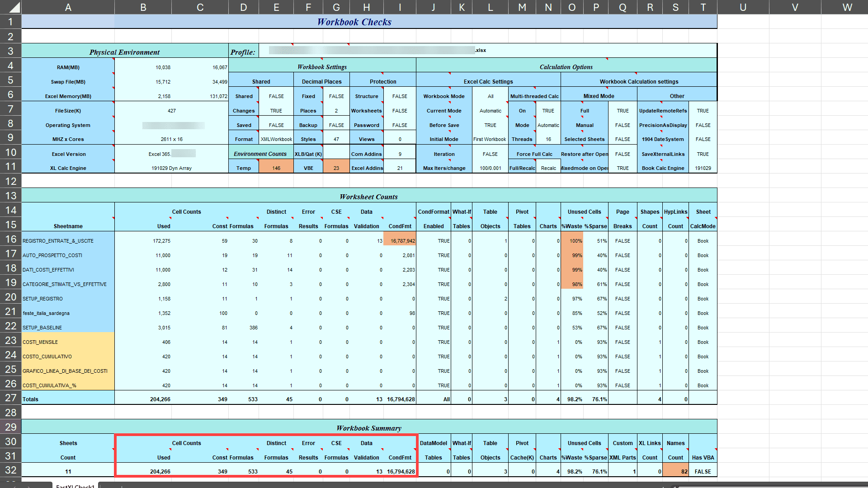Click the Totals label in row 27

68,399
